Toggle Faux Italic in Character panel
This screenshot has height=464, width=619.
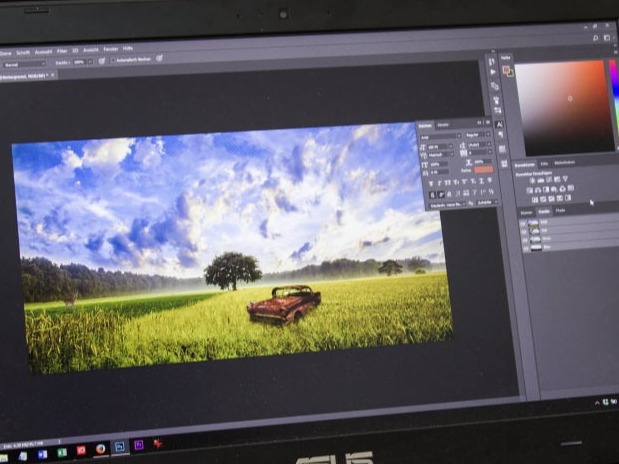pyautogui.click(x=439, y=183)
